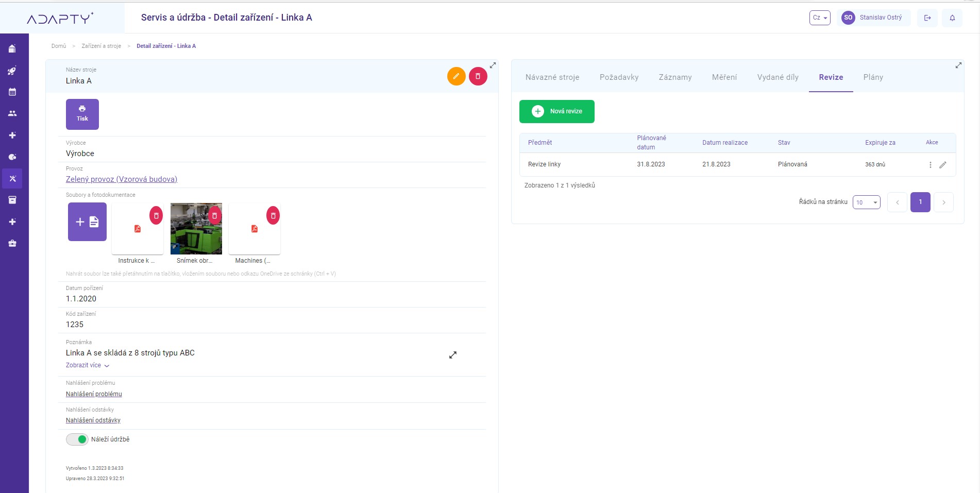This screenshot has height=493, width=980.
Task: Delete the machine Linka A with trash button
Action: pyautogui.click(x=478, y=76)
